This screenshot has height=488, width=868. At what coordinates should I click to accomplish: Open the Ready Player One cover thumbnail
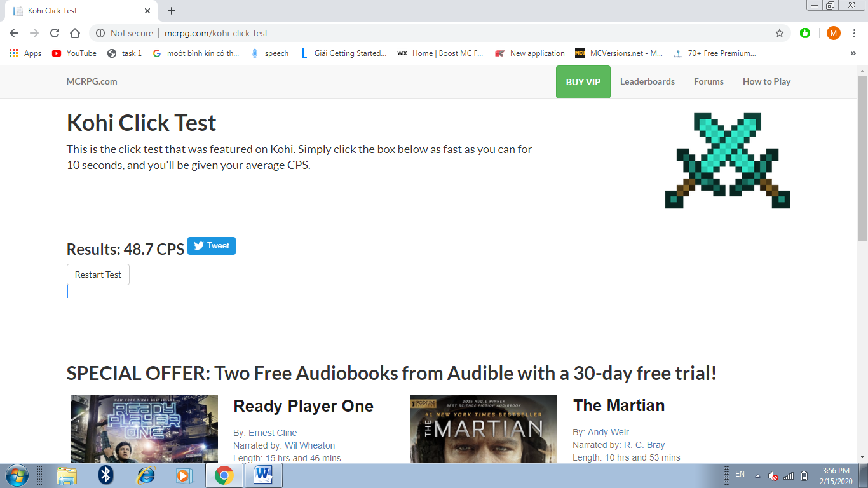click(144, 429)
